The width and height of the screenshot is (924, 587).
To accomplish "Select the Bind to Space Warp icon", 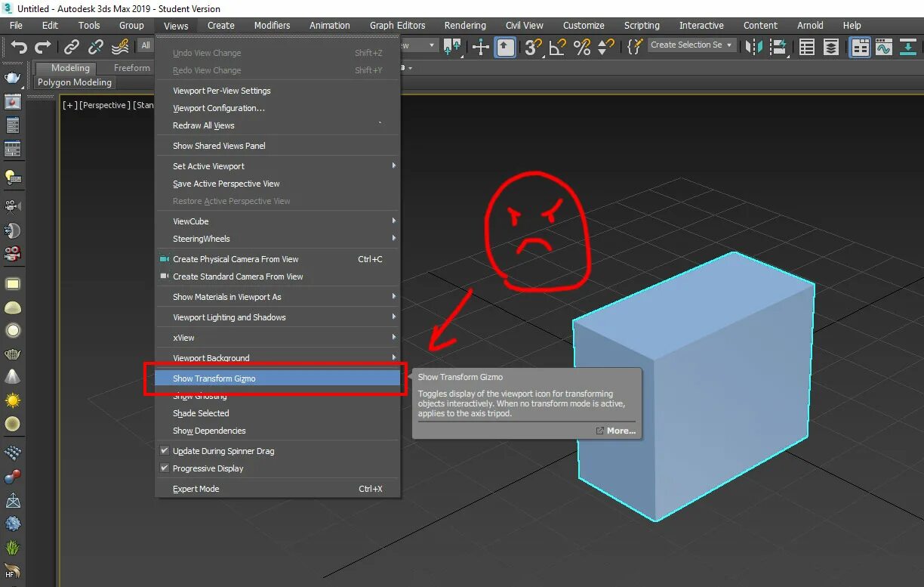I will [120, 48].
